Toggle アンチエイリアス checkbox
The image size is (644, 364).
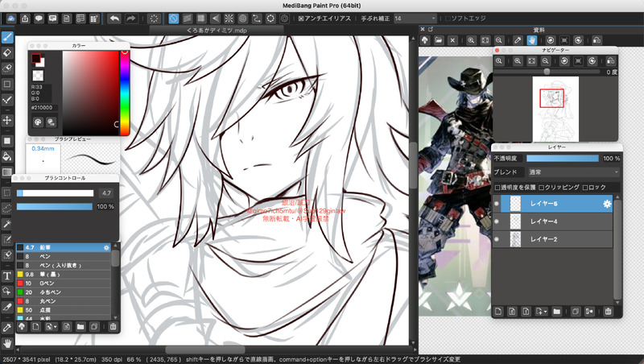(300, 19)
